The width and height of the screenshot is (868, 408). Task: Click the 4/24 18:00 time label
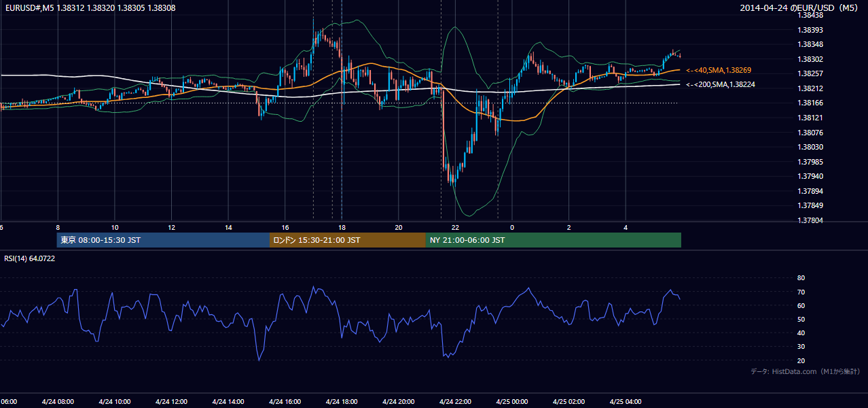(x=342, y=402)
